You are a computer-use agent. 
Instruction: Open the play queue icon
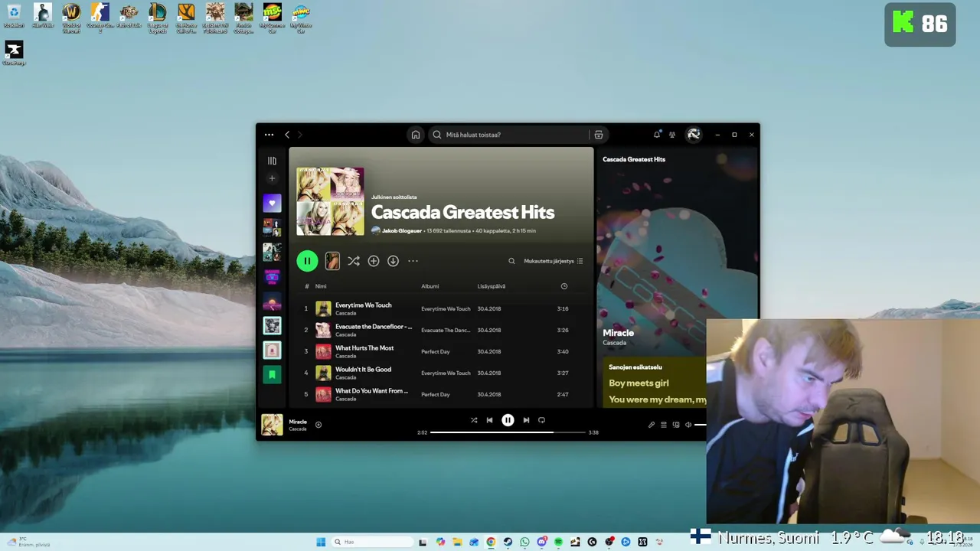664,425
